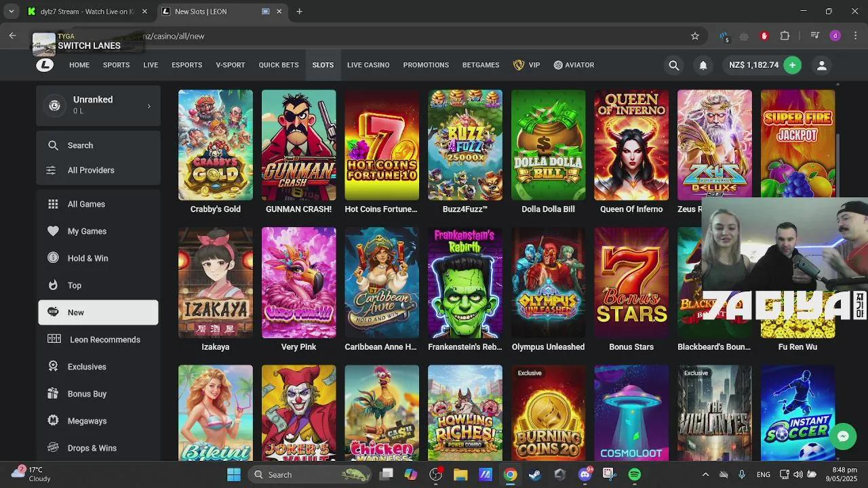The image size is (868, 488).
Task: Open the site search magnifier icon
Action: (x=673, y=65)
